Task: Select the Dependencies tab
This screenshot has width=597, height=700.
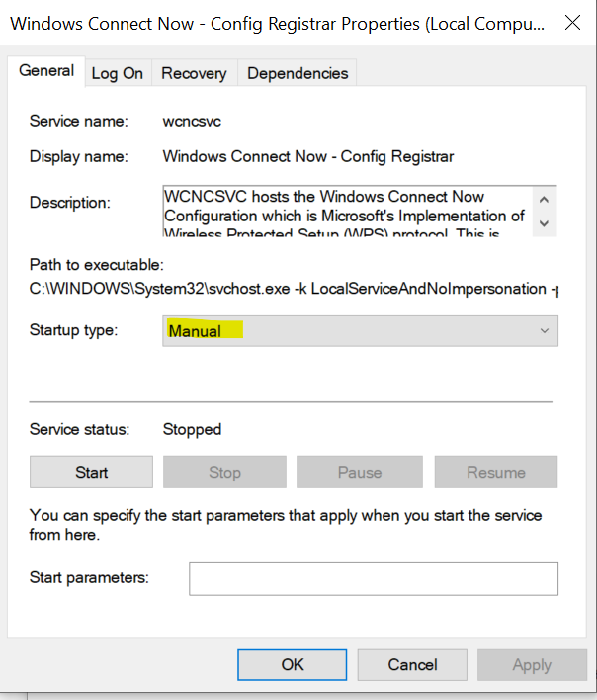Action: 298,73
